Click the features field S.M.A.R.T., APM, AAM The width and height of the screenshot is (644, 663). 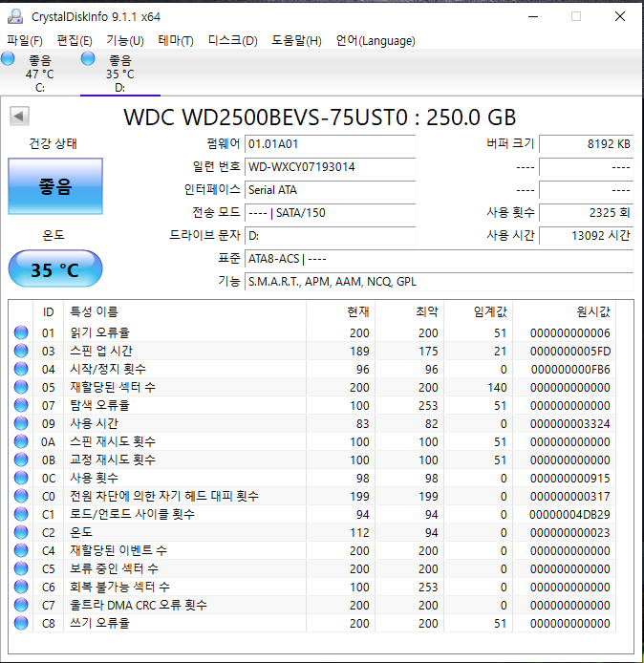point(439,281)
